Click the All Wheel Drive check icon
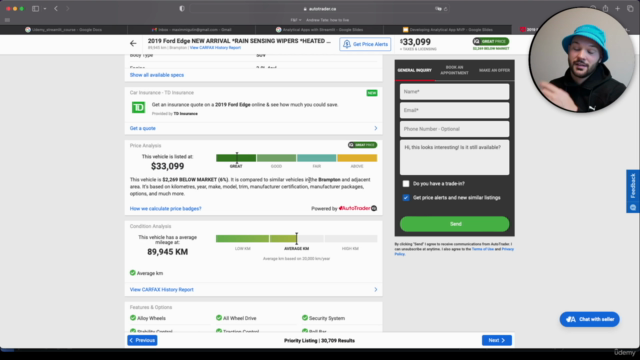 (219, 318)
